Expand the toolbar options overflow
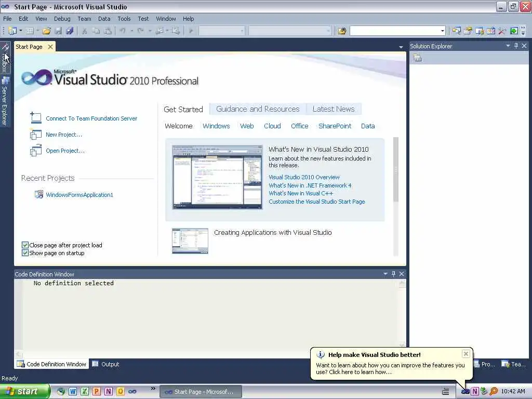The width and height of the screenshot is (532, 399). [x=524, y=31]
